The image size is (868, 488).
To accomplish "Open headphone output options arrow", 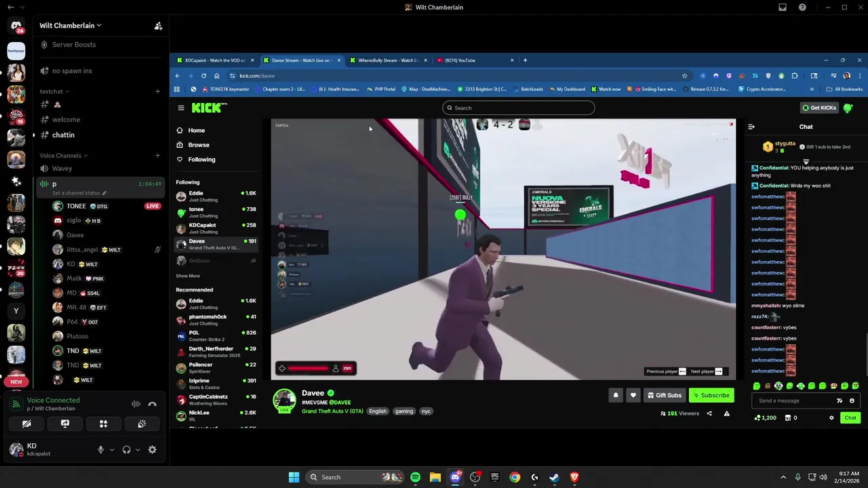I will pos(138,449).
